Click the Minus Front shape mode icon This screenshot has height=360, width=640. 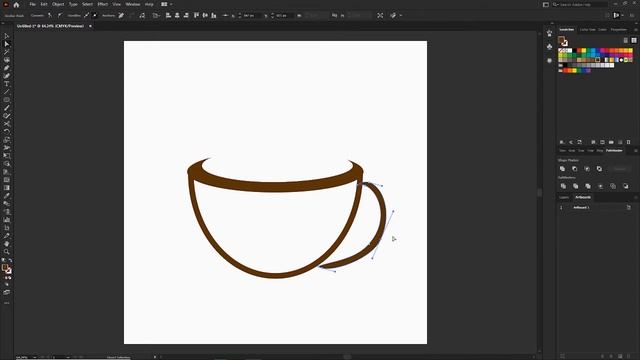[575, 169]
